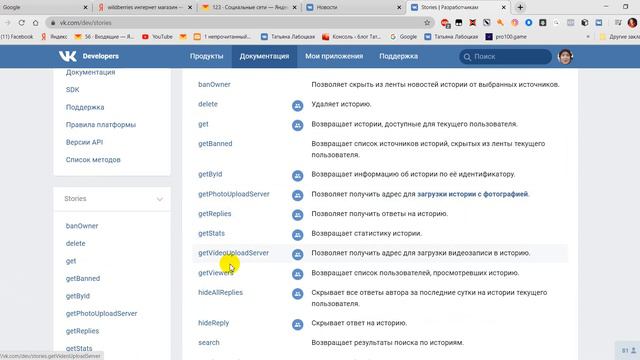Click group icon next to getStats
The image size is (640, 360).
coord(298,235)
